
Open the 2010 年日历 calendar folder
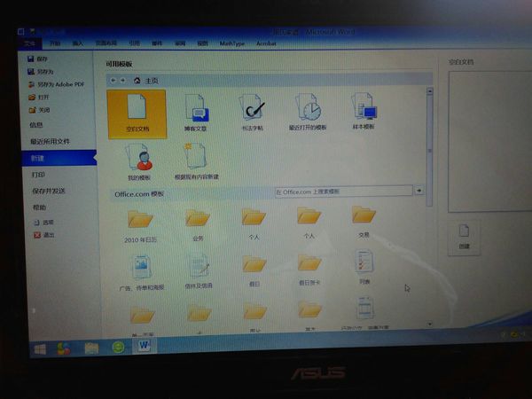[x=140, y=226]
